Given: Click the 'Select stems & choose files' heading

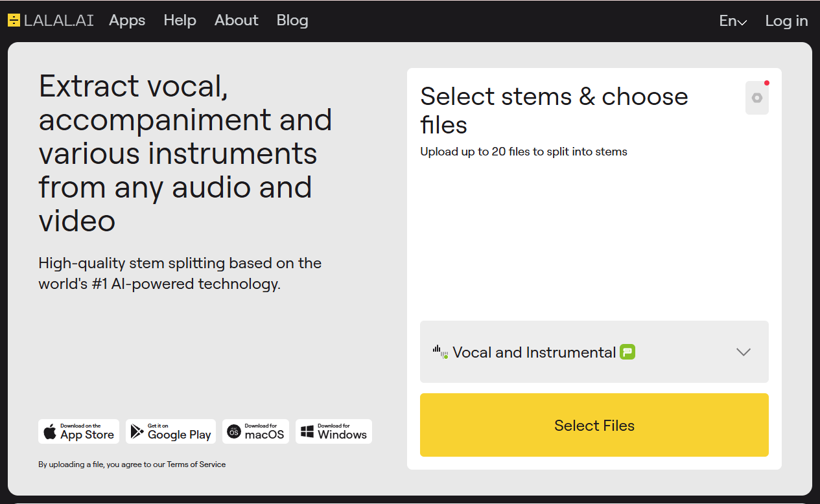Looking at the screenshot, I should click(x=554, y=110).
